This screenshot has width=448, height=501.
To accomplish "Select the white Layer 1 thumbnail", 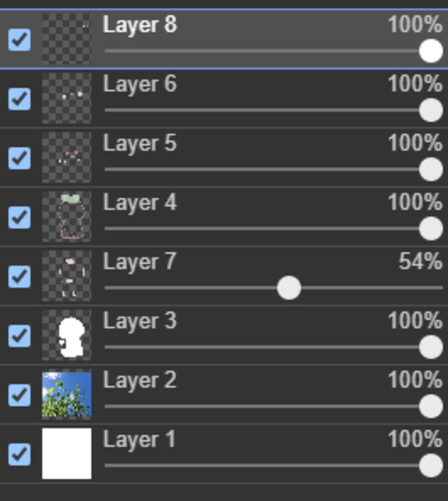I will pyautogui.click(x=66, y=454).
